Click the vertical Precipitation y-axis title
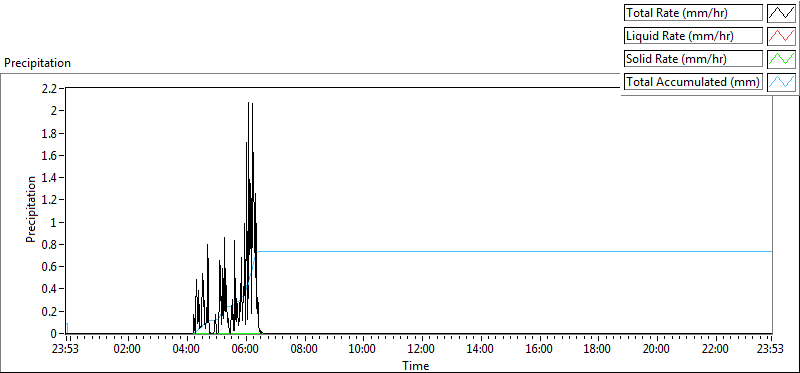 [31, 210]
